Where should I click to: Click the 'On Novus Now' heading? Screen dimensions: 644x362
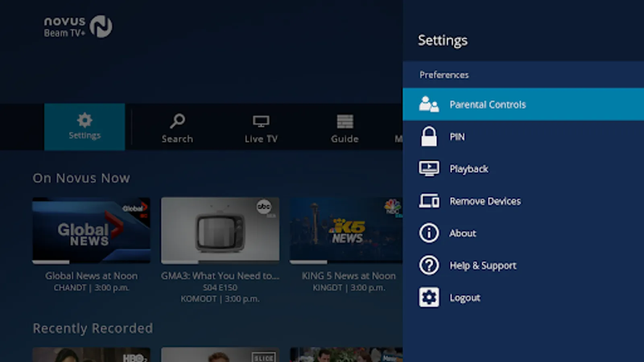coord(81,178)
